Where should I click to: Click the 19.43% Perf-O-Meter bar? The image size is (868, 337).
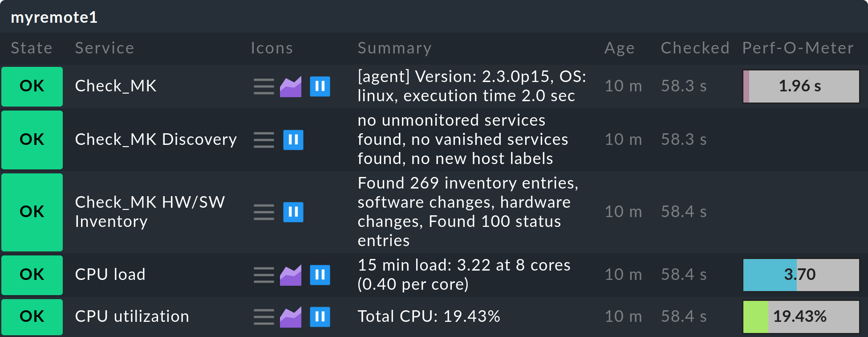tap(800, 317)
